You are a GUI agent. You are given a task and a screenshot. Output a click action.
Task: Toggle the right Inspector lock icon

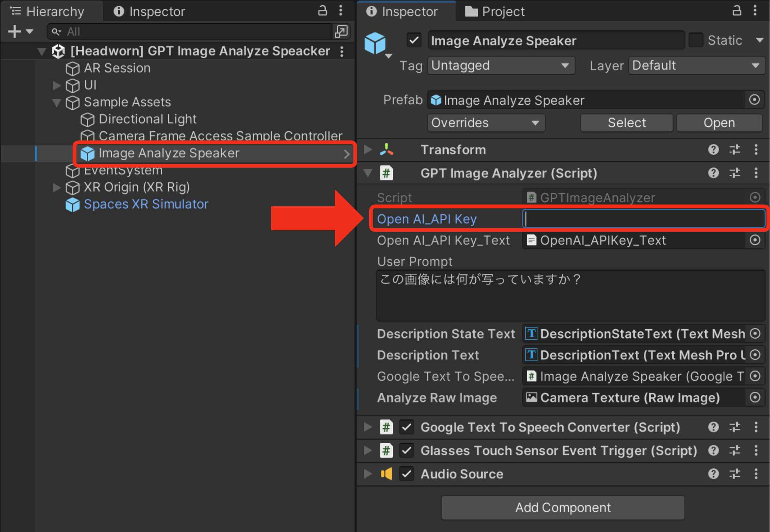tap(737, 11)
